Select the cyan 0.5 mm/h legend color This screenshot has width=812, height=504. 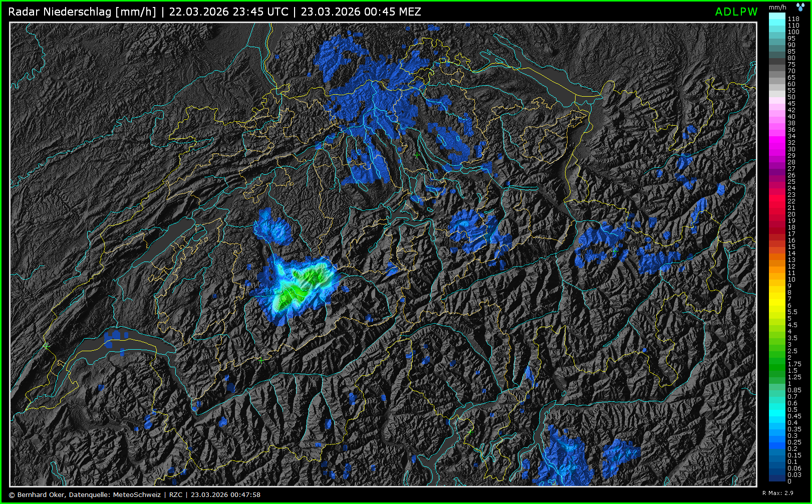777,409
